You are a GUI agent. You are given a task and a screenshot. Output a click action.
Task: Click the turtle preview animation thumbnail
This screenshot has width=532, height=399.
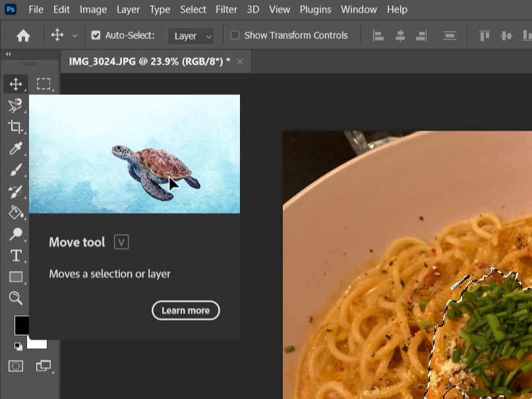[x=134, y=154]
